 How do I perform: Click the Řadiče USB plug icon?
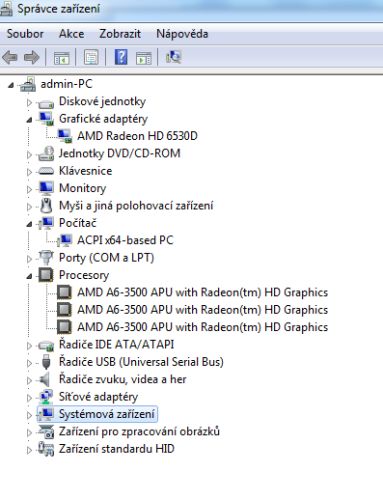(46, 362)
